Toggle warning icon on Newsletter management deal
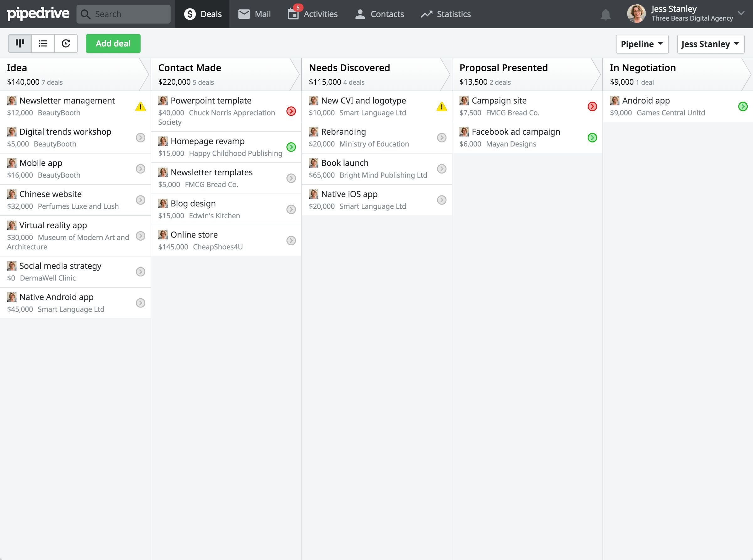The height and width of the screenshot is (560, 753). click(141, 106)
